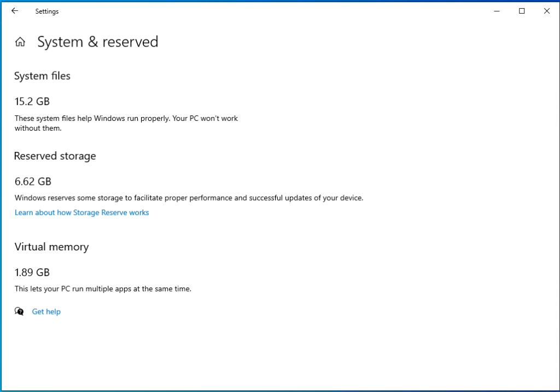Screen dimensions: 560x392
Task: Click the 15.2 GB system files value
Action: [32, 102]
